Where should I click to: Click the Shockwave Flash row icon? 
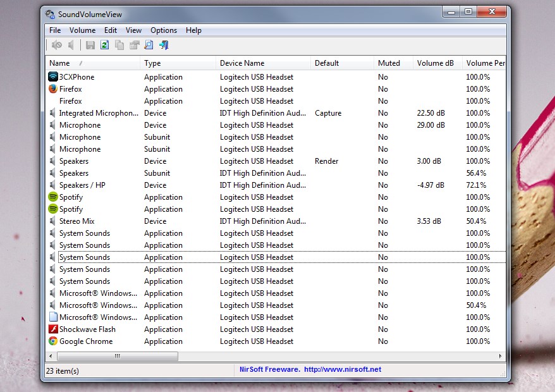click(x=52, y=329)
